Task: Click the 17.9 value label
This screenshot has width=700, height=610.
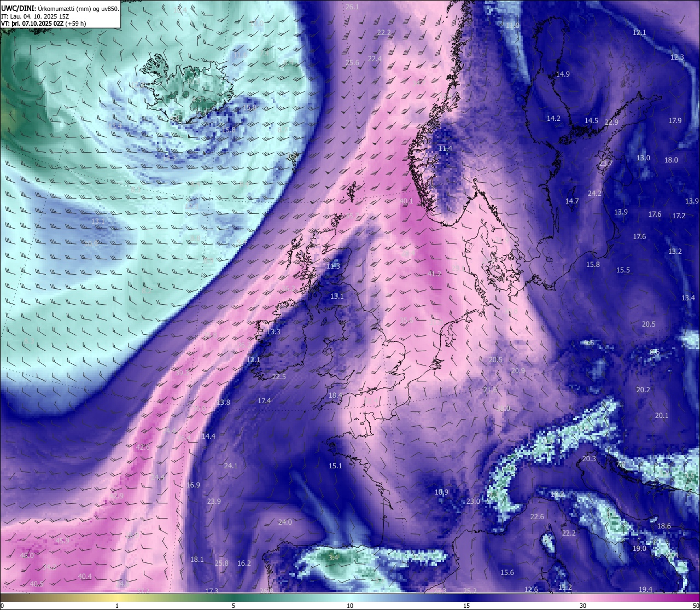Action: point(675,121)
